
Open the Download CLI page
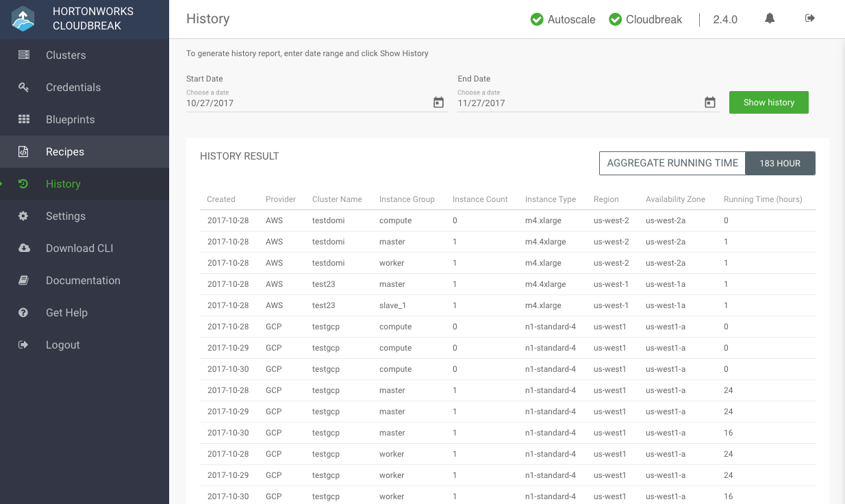[84, 248]
